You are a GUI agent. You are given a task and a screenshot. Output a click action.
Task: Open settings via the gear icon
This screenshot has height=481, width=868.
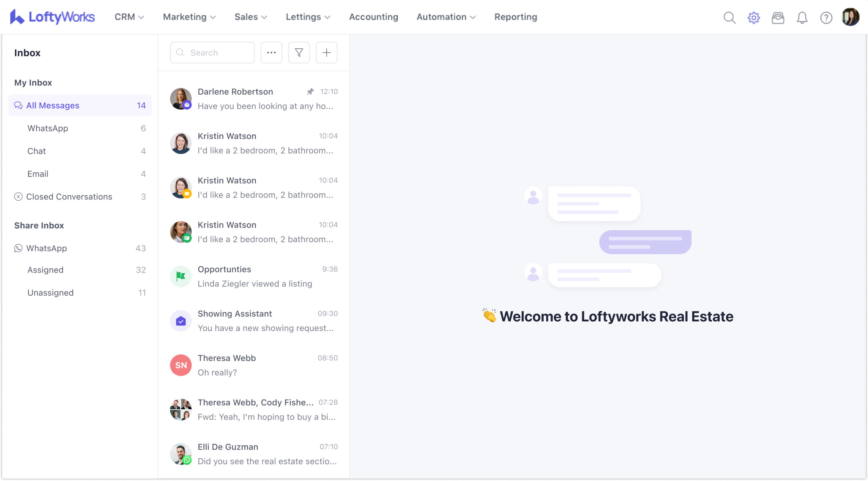point(753,17)
